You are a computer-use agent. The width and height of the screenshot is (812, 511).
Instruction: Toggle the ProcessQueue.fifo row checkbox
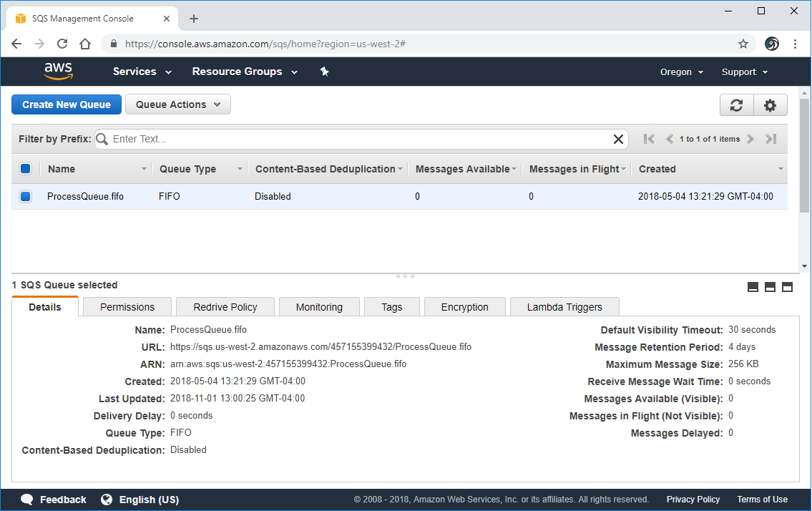[x=25, y=196]
